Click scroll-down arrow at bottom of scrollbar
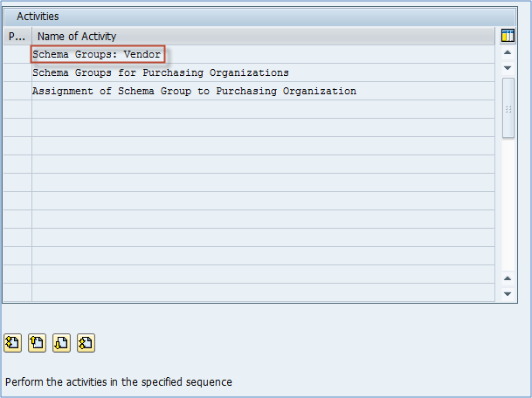Screen dimensions: 532x398 click(508, 294)
